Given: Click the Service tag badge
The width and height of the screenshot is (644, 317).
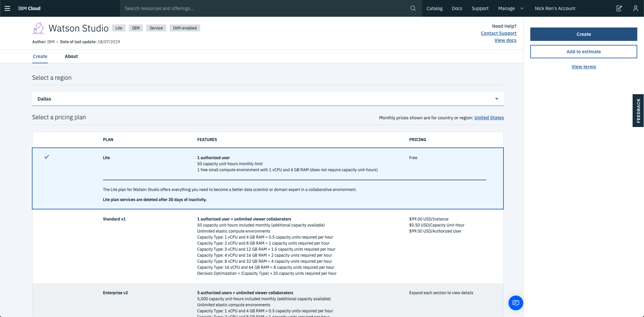Looking at the screenshot, I should (156, 28).
